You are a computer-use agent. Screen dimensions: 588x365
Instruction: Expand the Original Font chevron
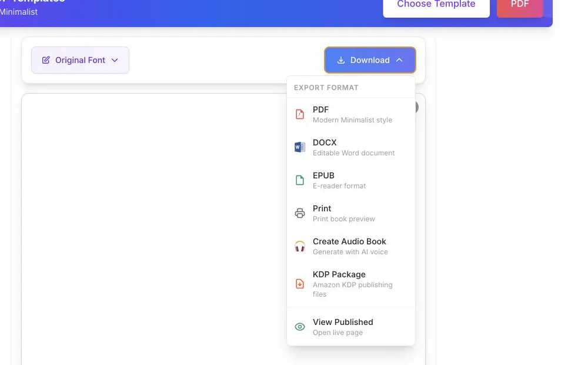click(x=115, y=60)
